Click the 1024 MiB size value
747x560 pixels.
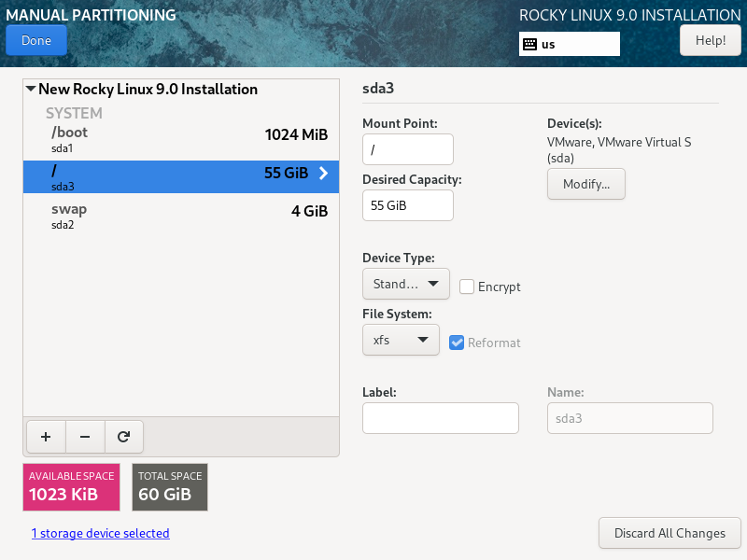click(296, 134)
